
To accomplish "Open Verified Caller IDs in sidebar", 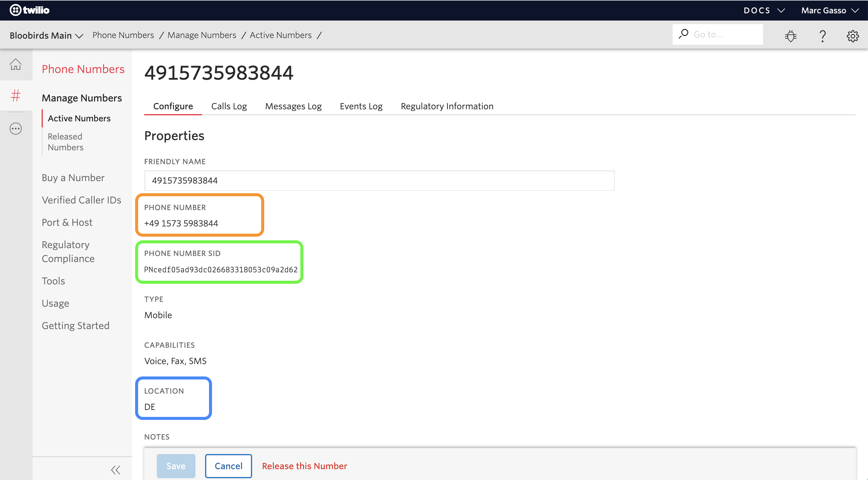I will tap(81, 200).
